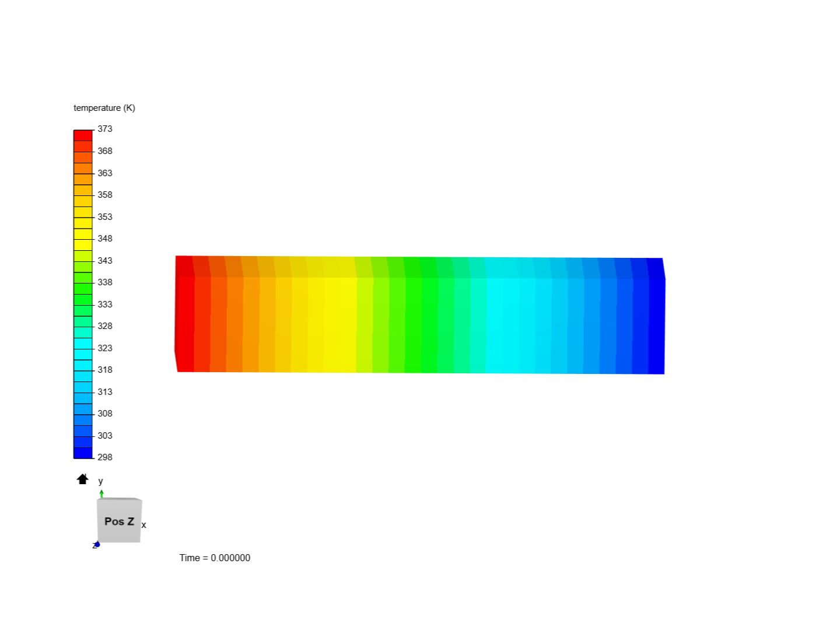Pick the dark blue bottom legend segment
The width and height of the screenshot is (840, 630).
(83, 453)
